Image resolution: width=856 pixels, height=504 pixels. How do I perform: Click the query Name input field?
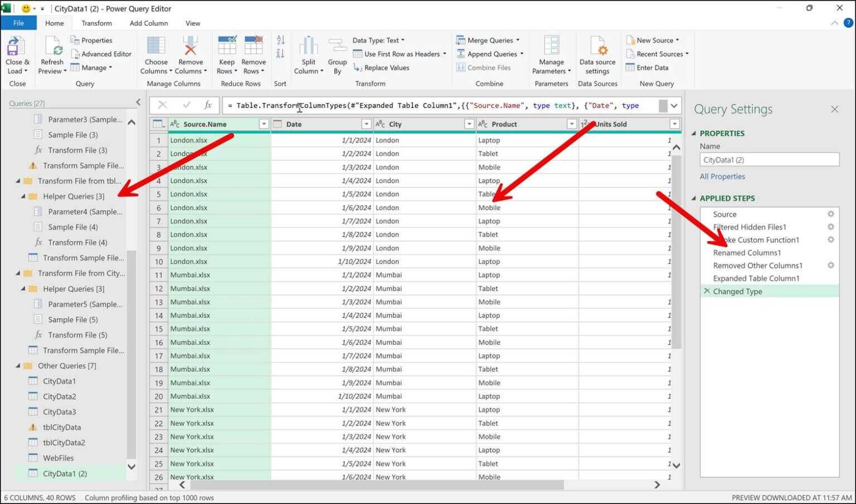pyautogui.click(x=769, y=159)
